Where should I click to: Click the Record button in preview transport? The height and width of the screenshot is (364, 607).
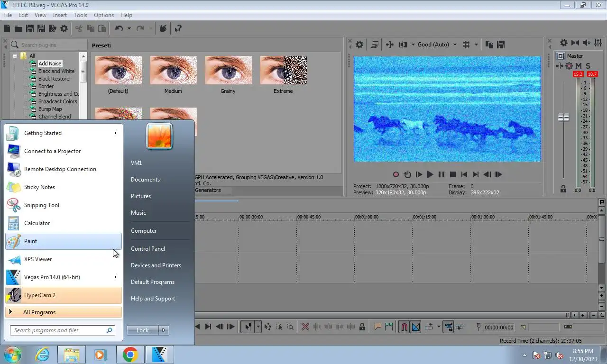[x=396, y=174]
